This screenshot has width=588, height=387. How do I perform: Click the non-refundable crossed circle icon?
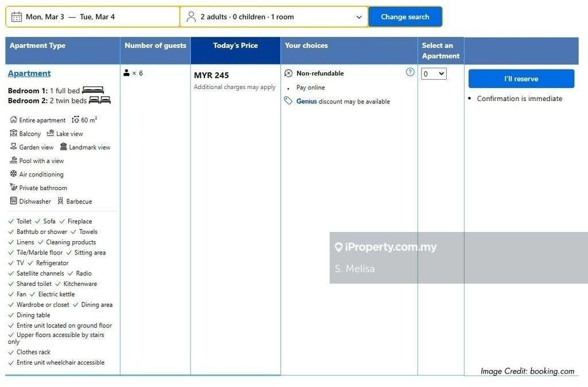[288, 73]
